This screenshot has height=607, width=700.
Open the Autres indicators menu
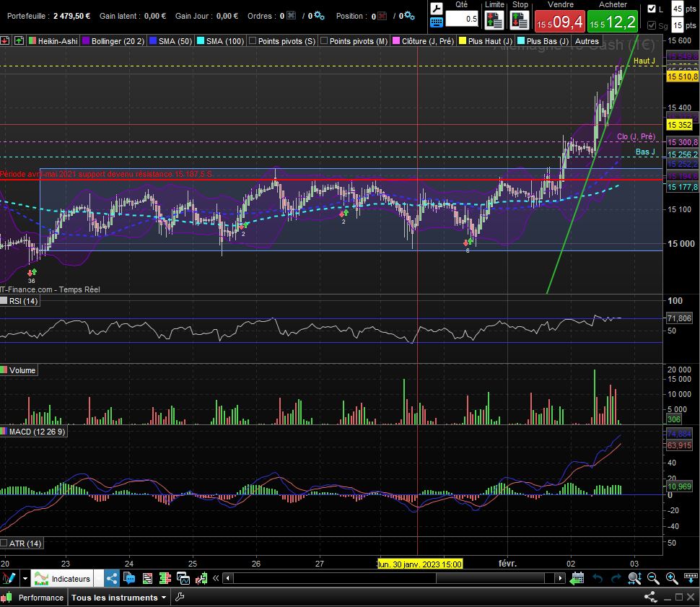(587, 41)
